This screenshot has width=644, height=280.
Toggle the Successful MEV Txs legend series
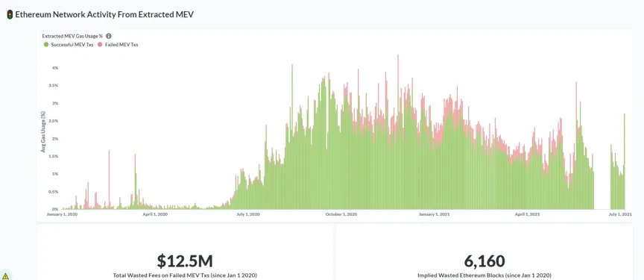pos(68,45)
